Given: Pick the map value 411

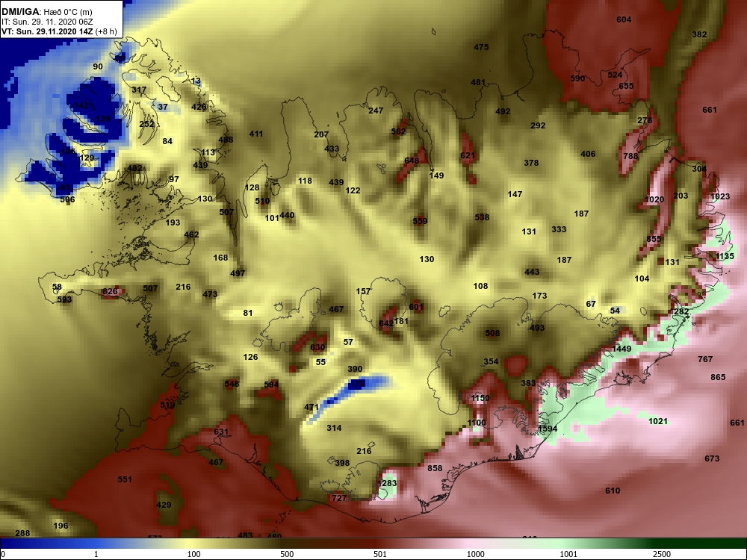Looking at the screenshot, I should click(255, 134).
